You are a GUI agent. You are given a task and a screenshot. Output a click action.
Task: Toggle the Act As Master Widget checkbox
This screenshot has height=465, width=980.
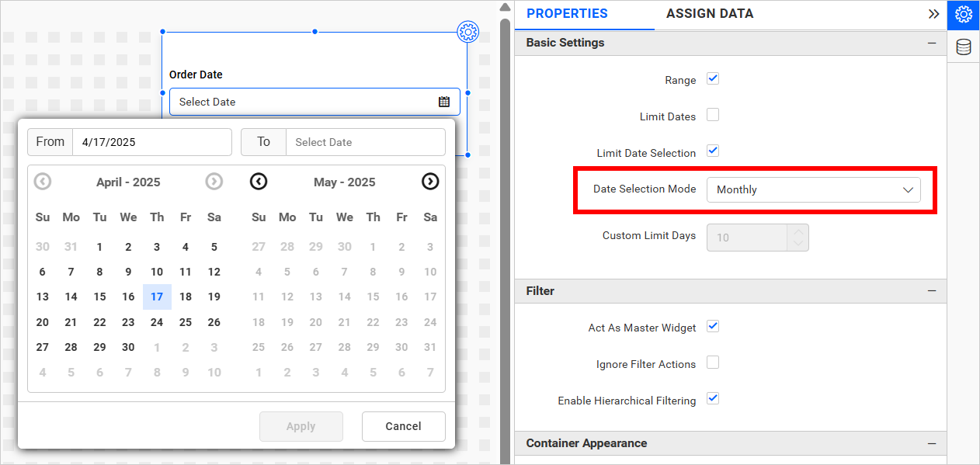pyautogui.click(x=713, y=327)
